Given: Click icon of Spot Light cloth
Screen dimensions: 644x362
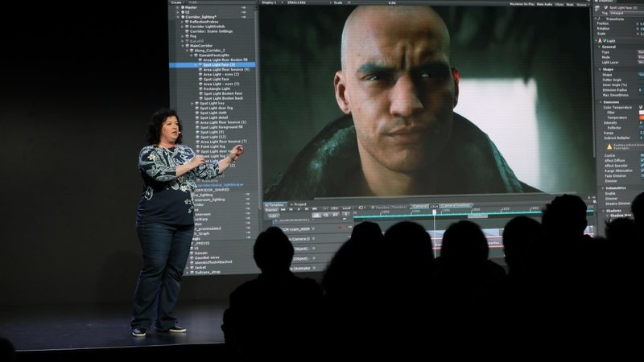Looking at the screenshot, I should pos(196,113).
